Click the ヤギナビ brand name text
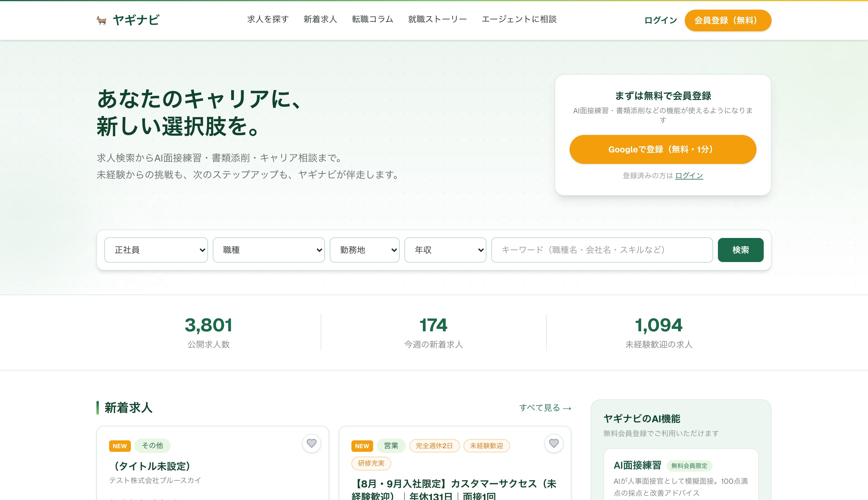Image resolution: width=868 pixels, height=500 pixels. [136, 20]
